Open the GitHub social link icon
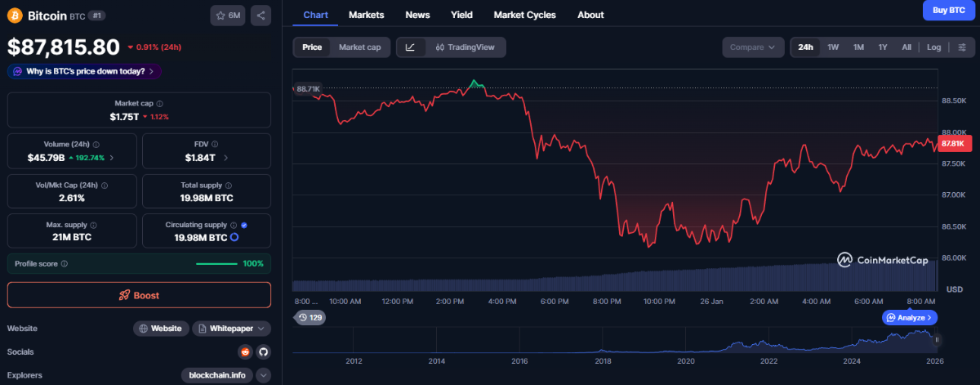This screenshot has width=980, height=385. click(x=263, y=352)
